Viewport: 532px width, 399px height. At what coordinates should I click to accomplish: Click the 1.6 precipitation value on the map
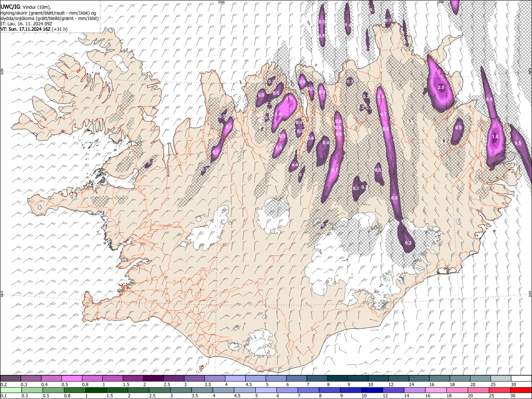278,115
